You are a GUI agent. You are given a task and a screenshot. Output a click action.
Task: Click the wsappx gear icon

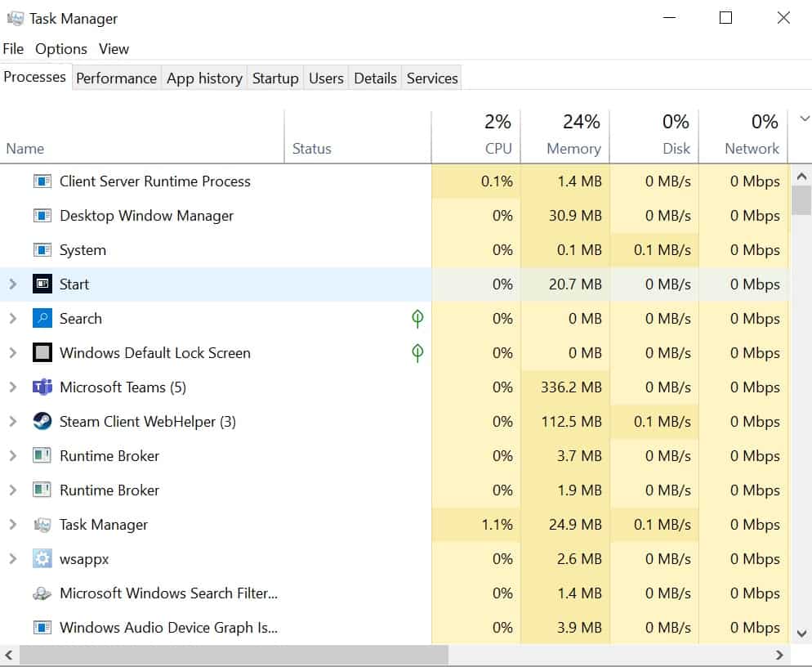point(42,558)
